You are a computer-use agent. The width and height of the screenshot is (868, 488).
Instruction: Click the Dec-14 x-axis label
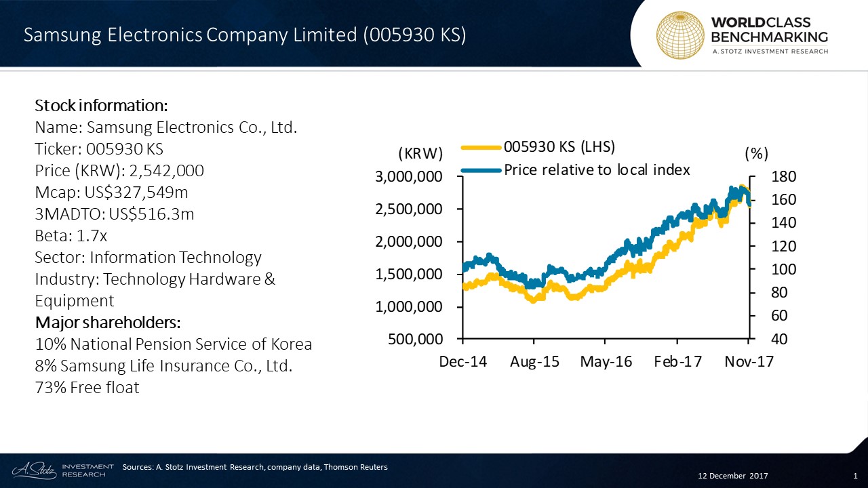click(463, 362)
